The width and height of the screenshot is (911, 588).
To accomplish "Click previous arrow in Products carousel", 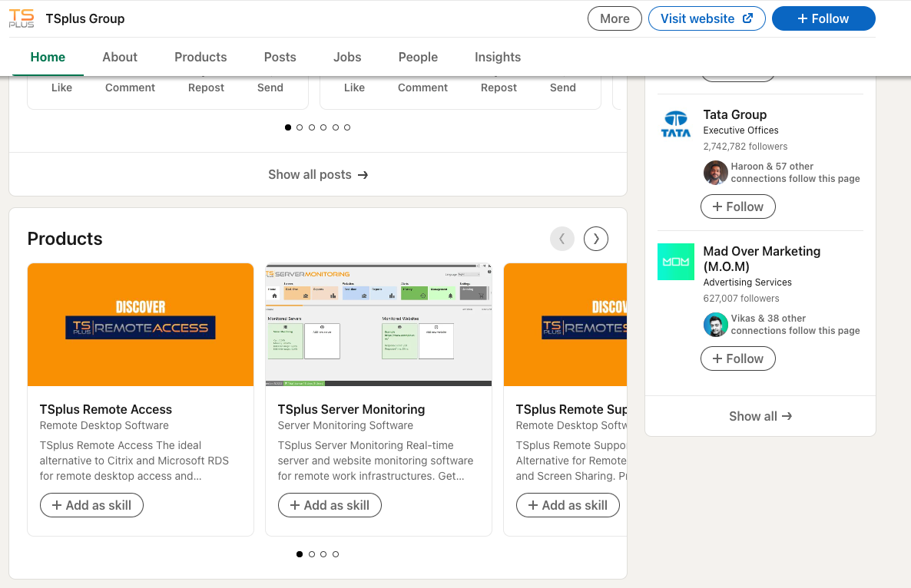I will (562, 239).
